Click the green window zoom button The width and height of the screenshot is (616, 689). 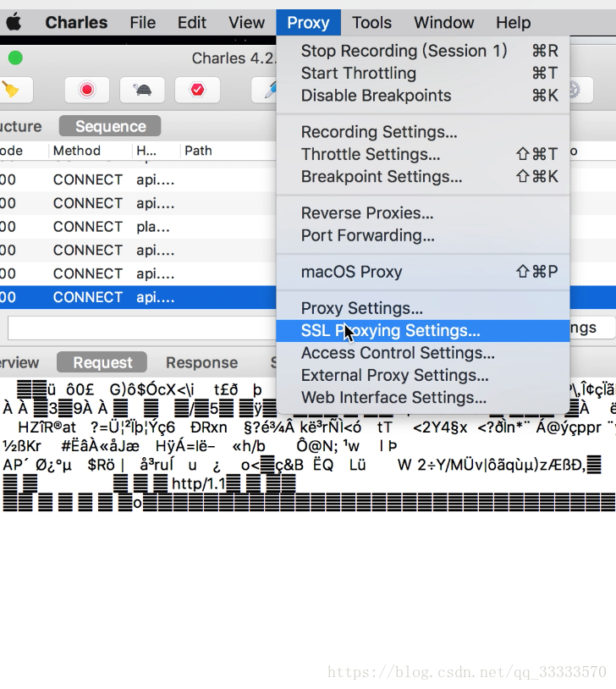click(15, 58)
